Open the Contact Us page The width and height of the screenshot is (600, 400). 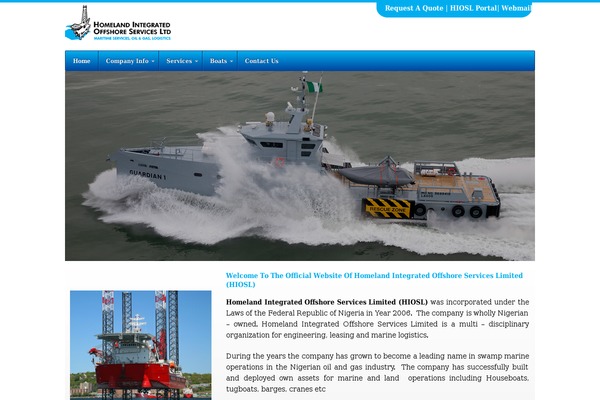261,61
